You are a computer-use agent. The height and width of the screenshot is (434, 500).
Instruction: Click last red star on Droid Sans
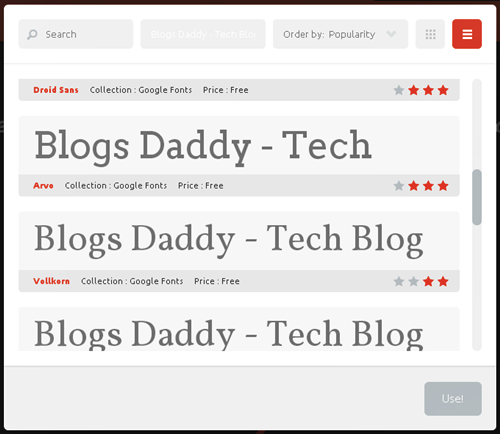pos(443,90)
